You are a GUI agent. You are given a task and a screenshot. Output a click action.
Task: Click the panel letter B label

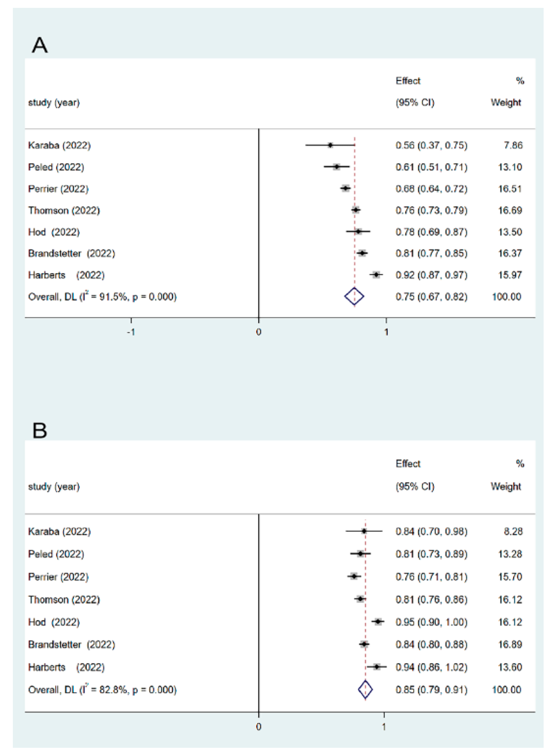tap(40, 431)
